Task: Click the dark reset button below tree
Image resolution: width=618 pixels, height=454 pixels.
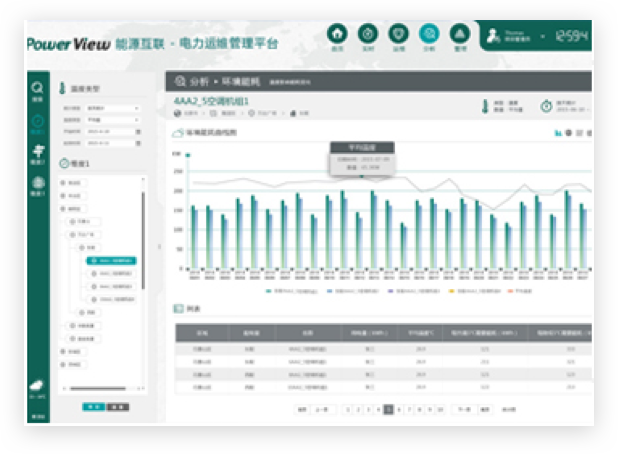Action: tap(117, 407)
